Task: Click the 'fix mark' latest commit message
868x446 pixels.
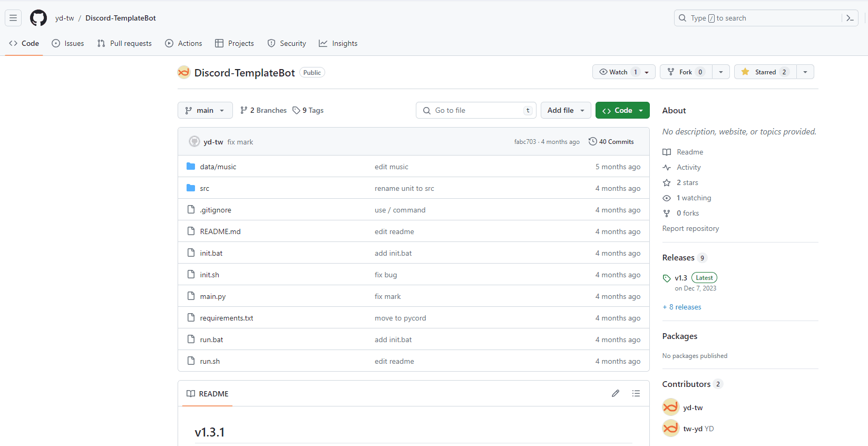Action: 240,142
